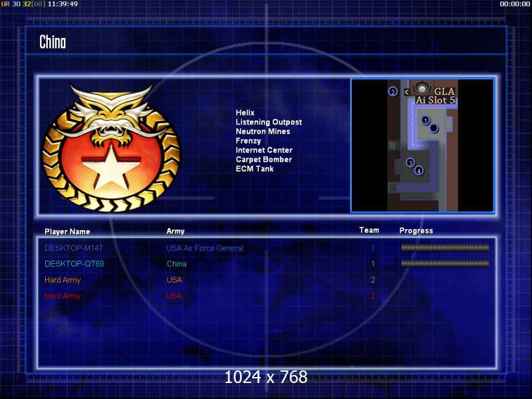Click DESKTOP-M147 loading progress bar

445,247
